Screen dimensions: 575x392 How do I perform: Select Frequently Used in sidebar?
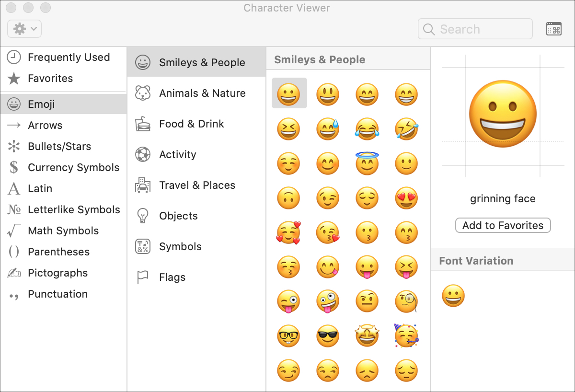tap(63, 57)
